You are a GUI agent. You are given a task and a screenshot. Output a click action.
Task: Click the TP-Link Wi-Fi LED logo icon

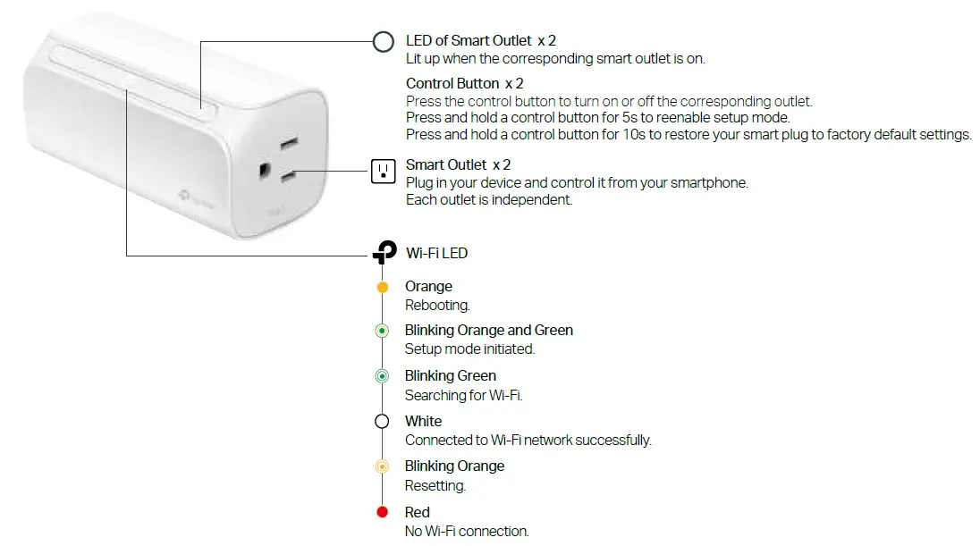tap(384, 254)
